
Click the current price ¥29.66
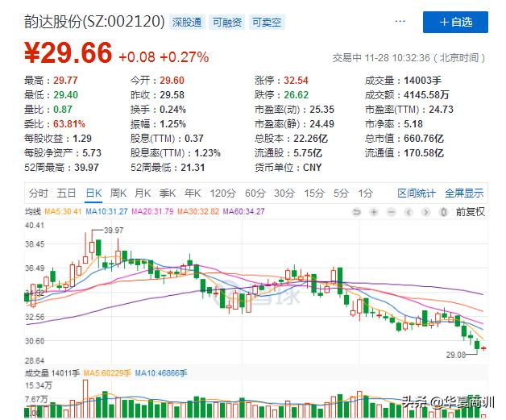tap(68, 52)
